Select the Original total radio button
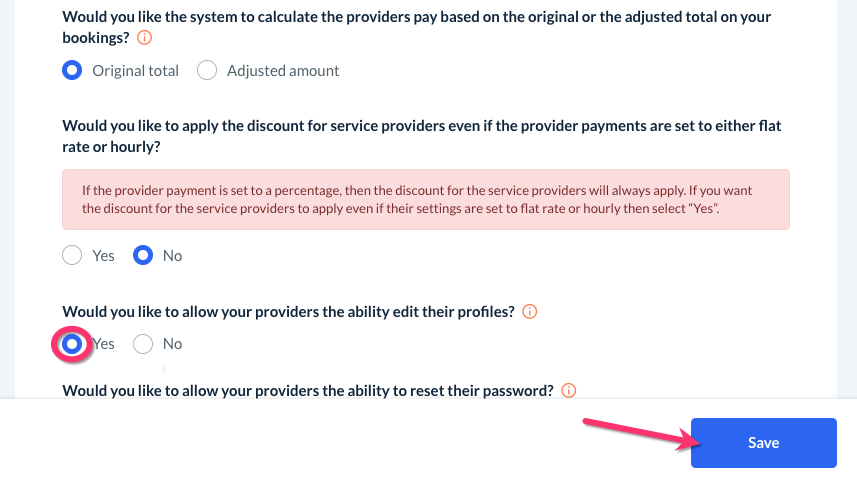Screen dimensions: 857x481 [72, 71]
